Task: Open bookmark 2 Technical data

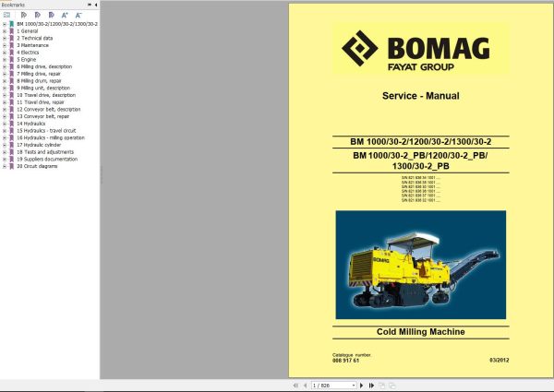Action: [x=35, y=38]
